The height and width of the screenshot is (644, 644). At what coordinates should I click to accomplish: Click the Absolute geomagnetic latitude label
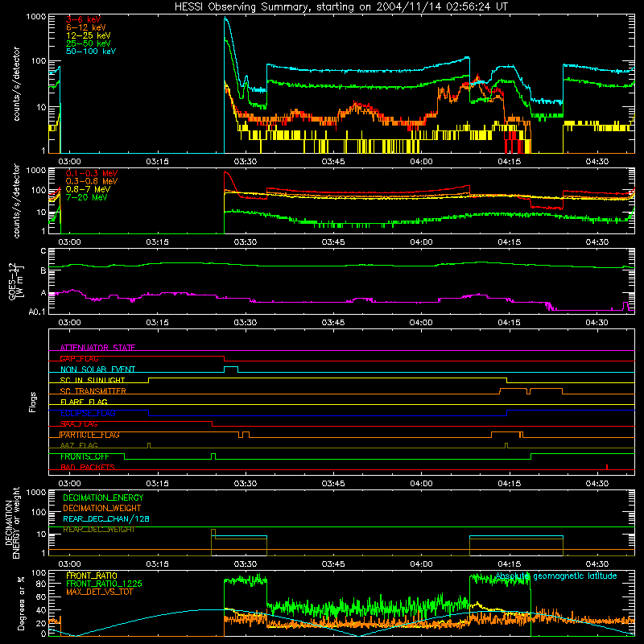click(x=556, y=576)
